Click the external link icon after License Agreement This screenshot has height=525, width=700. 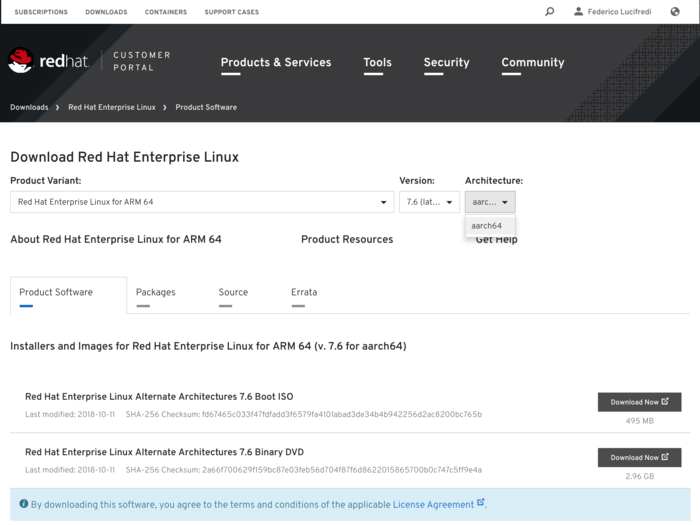[481, 503]
